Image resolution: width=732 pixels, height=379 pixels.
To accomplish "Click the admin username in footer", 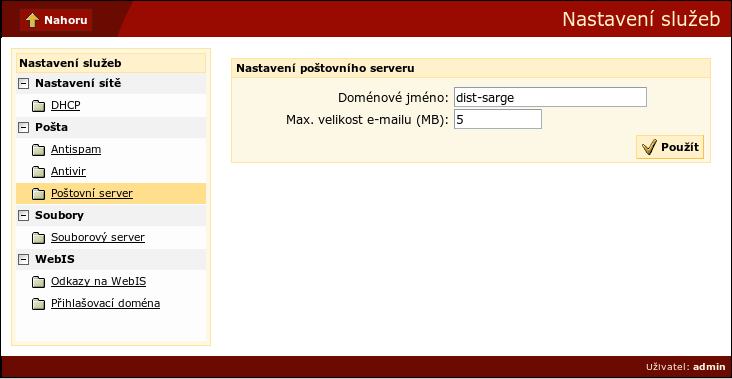I will (709, 366).
